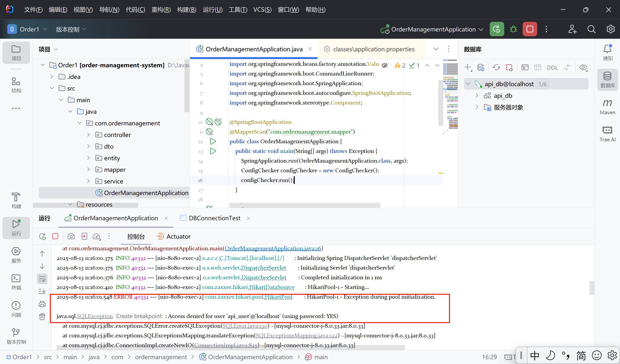Open the OrderManagementApplication run configuration dropdown
This screenshot has height=364, width=620.
pyautogui.click(x=432, y=29)
